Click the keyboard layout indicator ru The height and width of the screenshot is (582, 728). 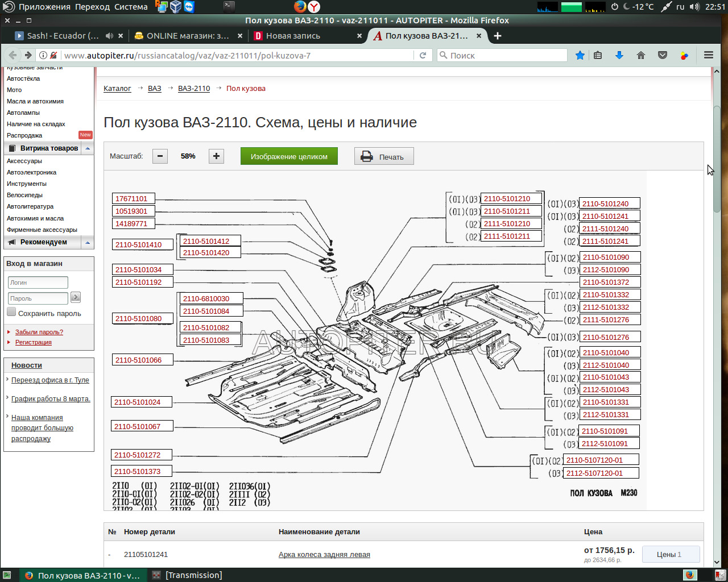680,7
